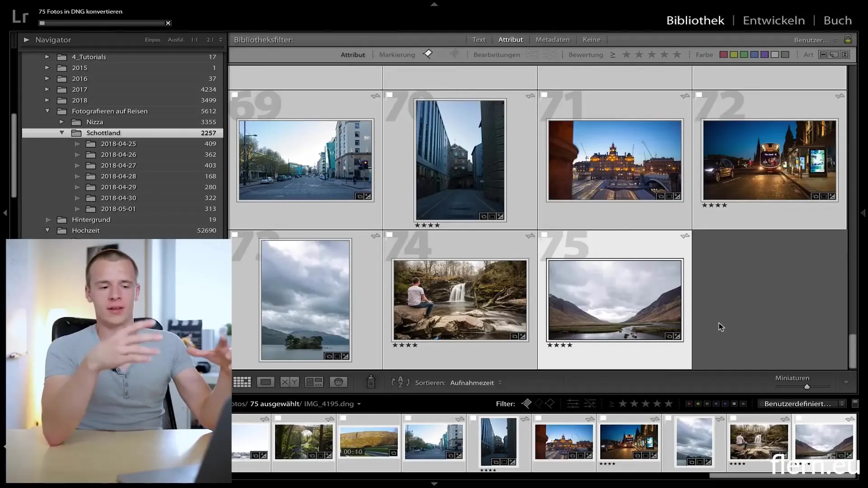The height and width of the screenshot is (488, 868).
Task: Expand the Hintergrund folder
Action: pos(47,219)
